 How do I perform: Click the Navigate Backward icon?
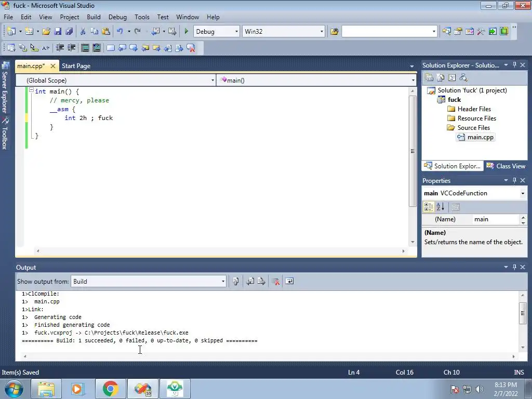155,31
